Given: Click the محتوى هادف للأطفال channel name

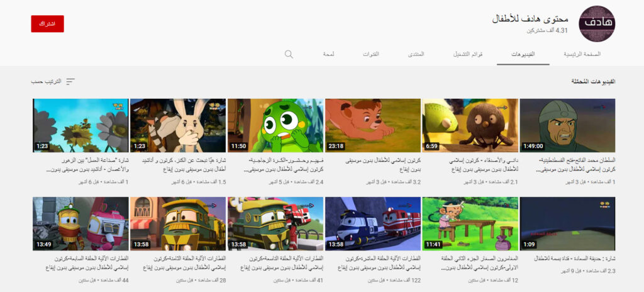Looking at the screenshot, I should [530, 18].
